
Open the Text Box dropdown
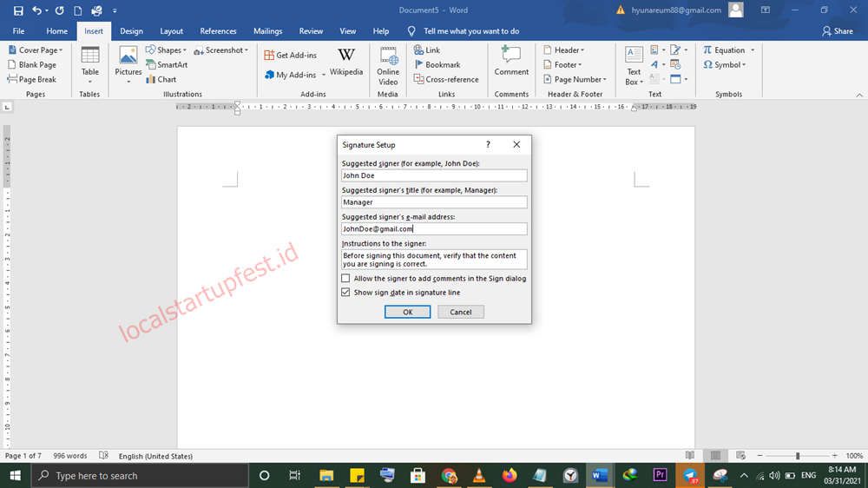pyautogui.click(x=634, y=66)
